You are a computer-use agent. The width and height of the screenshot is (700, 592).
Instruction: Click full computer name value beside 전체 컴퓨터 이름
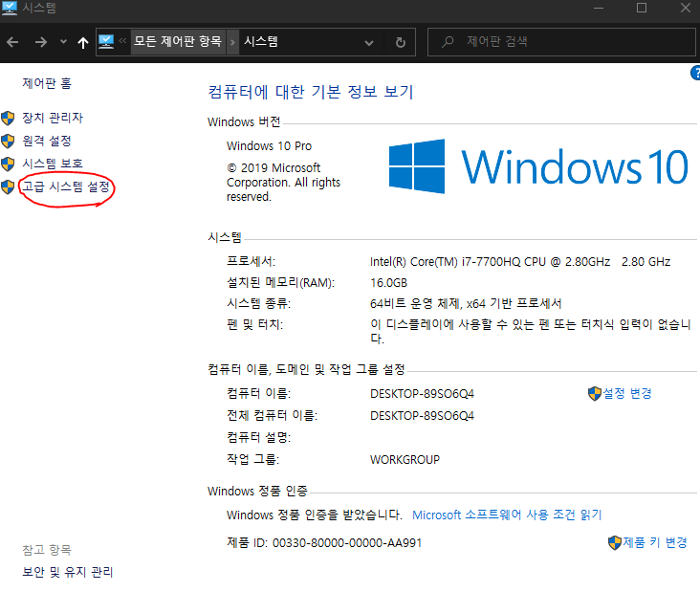pyautogui.click(x=422, y=416)
